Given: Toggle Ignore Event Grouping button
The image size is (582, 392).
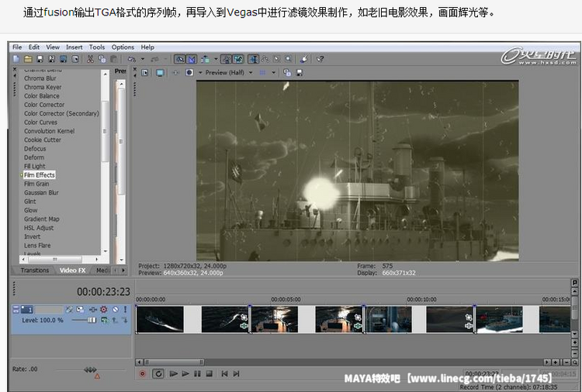Looking at the screenshot, I should pos(238,59).
